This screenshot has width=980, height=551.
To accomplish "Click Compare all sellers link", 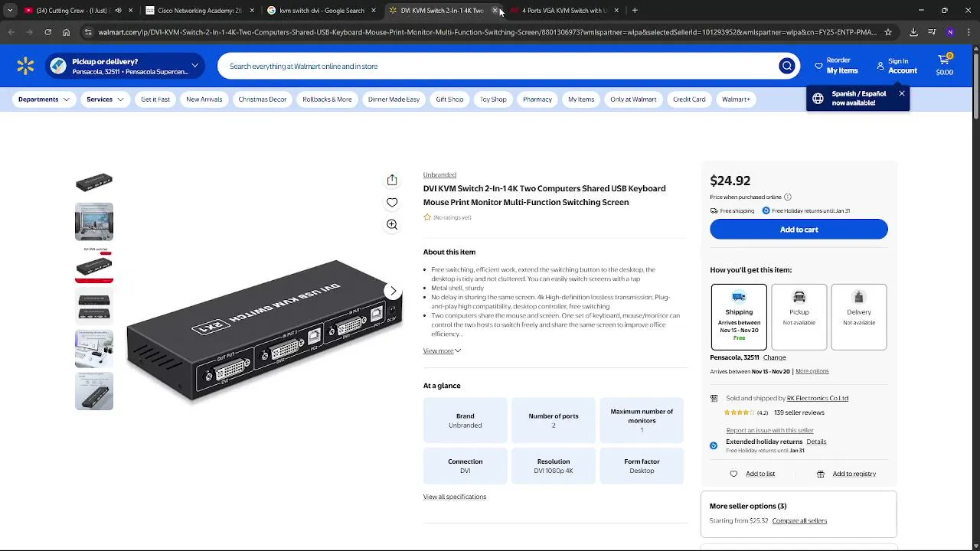I will click(799, 520).
